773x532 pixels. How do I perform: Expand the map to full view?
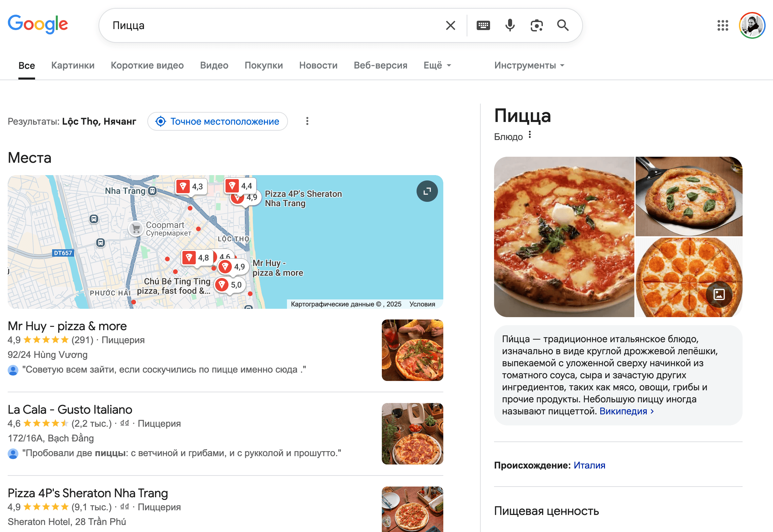point(427,191)
